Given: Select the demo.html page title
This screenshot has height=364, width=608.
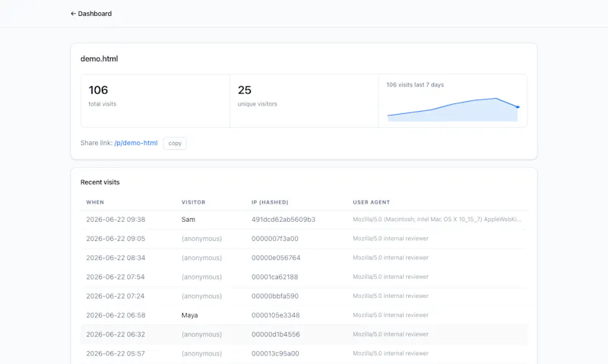Looking at the screenshot, I should [100, 59].
